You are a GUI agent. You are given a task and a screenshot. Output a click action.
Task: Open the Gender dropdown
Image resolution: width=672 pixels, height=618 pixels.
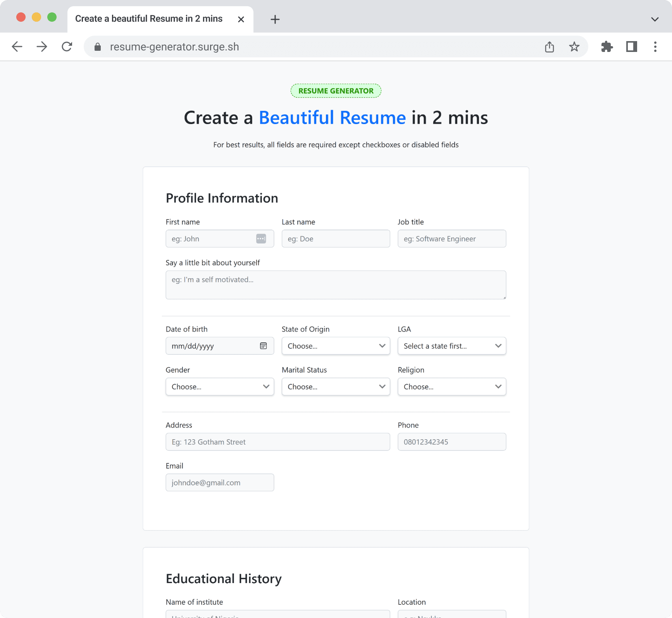click(219, 386)
